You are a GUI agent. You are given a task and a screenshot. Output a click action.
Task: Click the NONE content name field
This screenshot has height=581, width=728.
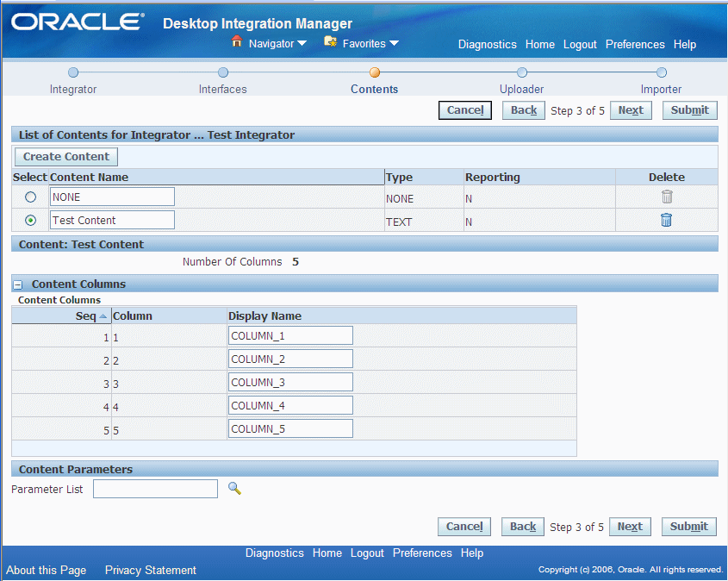[x=112, y=197]
